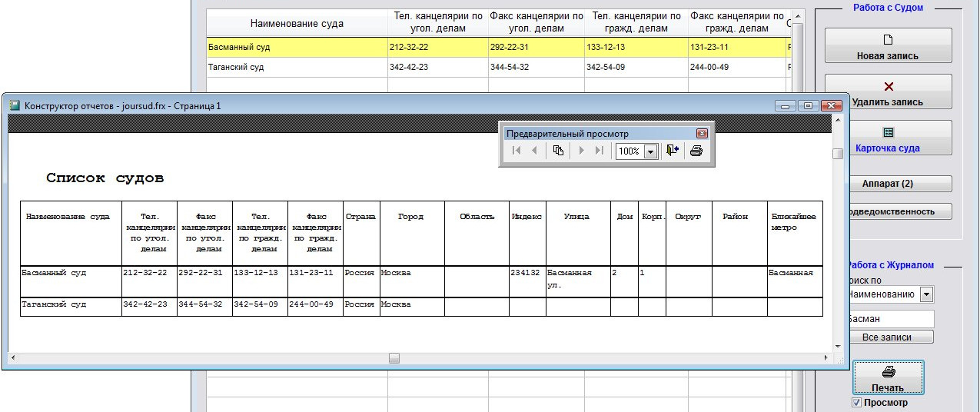This screenshot has width=980, height=412.
Task: Click the Печать button
Action: pos(888,378)
